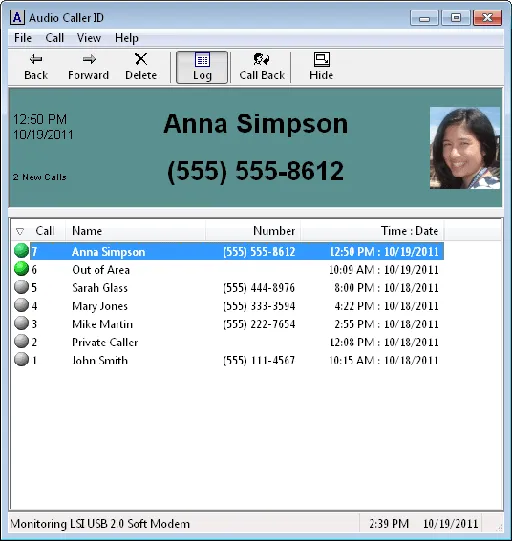Click the Back arrow toolbar button

(x=36, y=67)
